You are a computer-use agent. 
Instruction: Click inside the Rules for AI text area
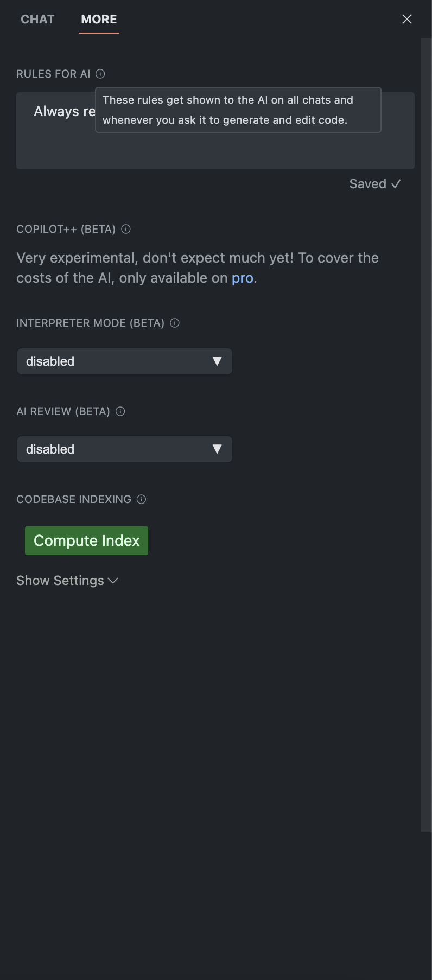point(217,149)
